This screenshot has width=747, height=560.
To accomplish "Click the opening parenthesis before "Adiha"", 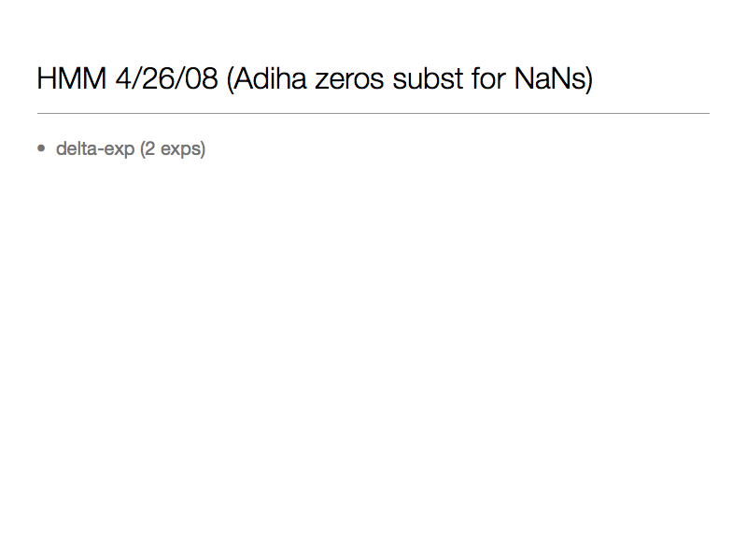I will coord(230,79).
